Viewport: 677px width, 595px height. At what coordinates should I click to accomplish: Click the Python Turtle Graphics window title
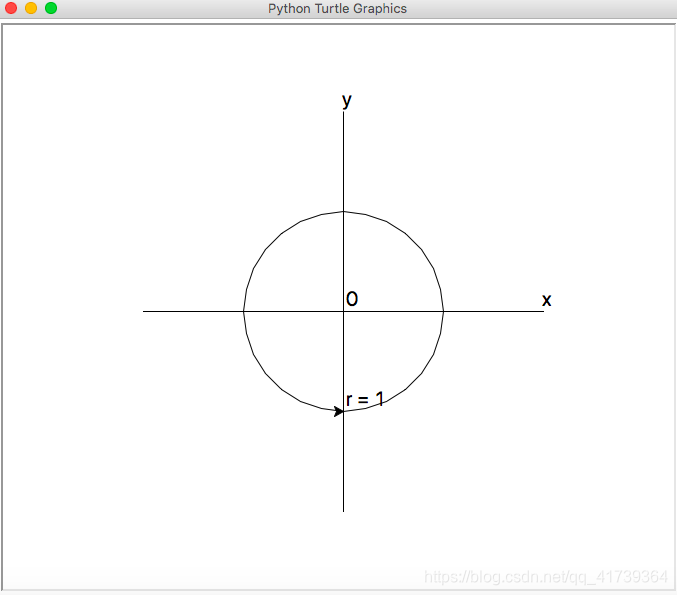(337, 9)
